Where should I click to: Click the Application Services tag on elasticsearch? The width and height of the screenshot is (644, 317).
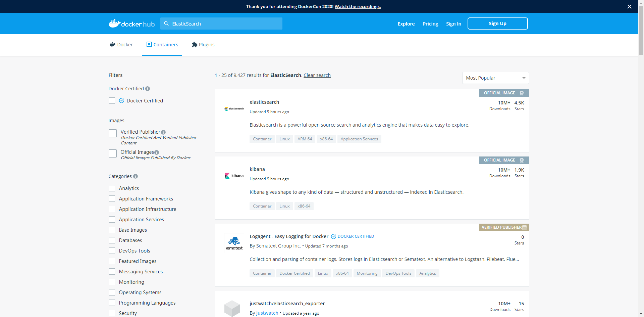359,139
